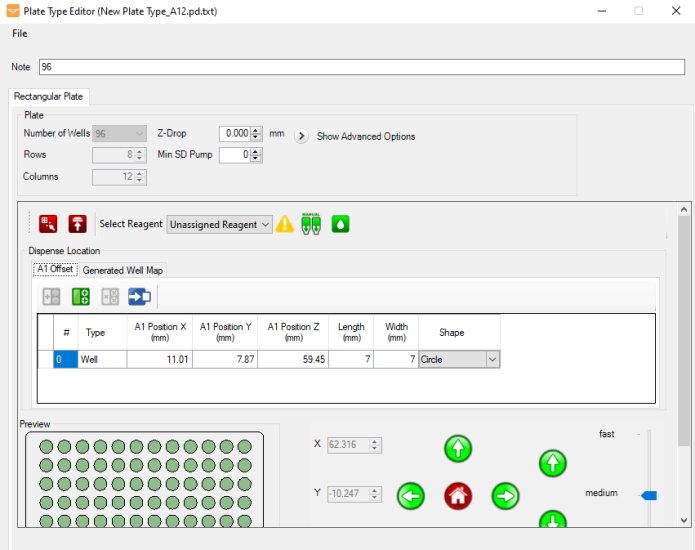The width and height of the screenshot is (695, 550).
Task: Expand Show Advanced Options chevron
Action: (x=301, y=136)
